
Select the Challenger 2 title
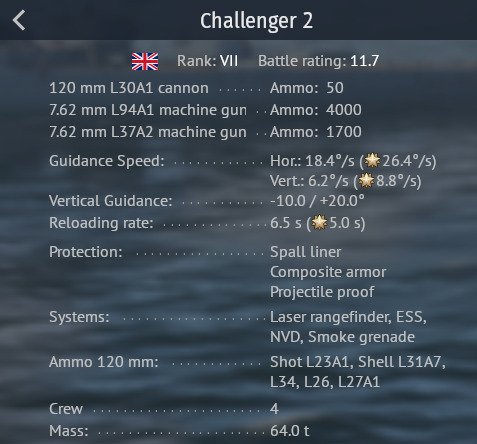tap(256, 21)
